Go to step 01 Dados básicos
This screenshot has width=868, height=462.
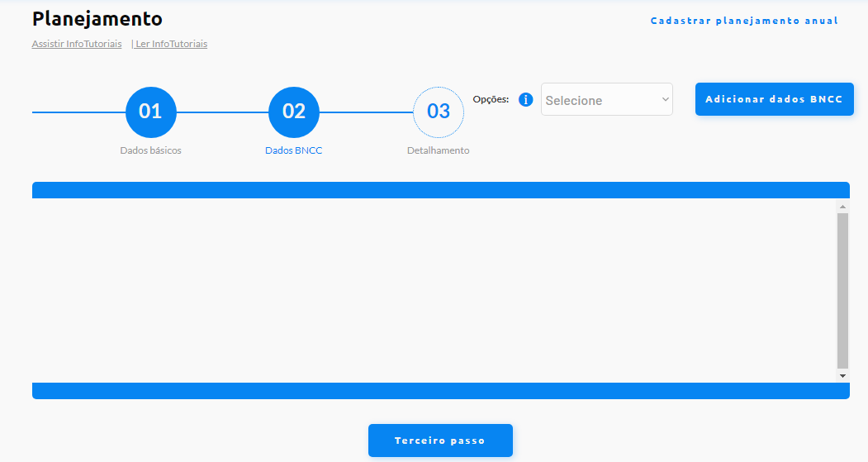pyautogui.click(x=150, y=112)
